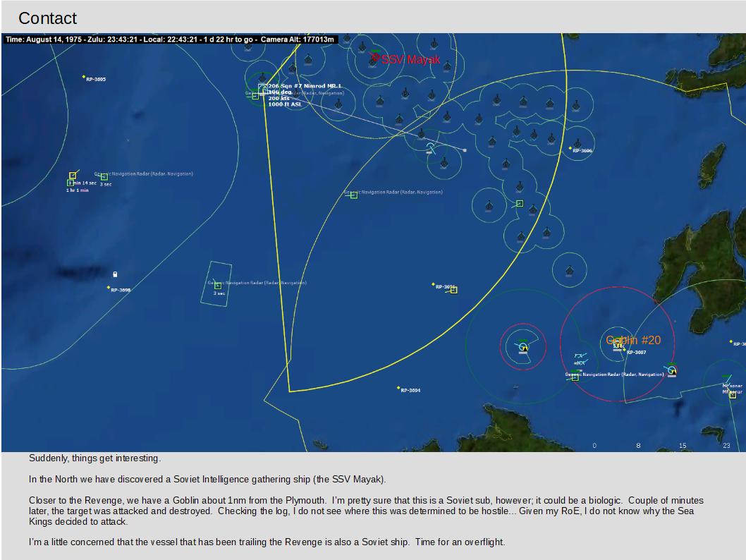This screenshot has height=560, width=746.
Task: Click the 'RP-3694' label text
Action: 410,391
